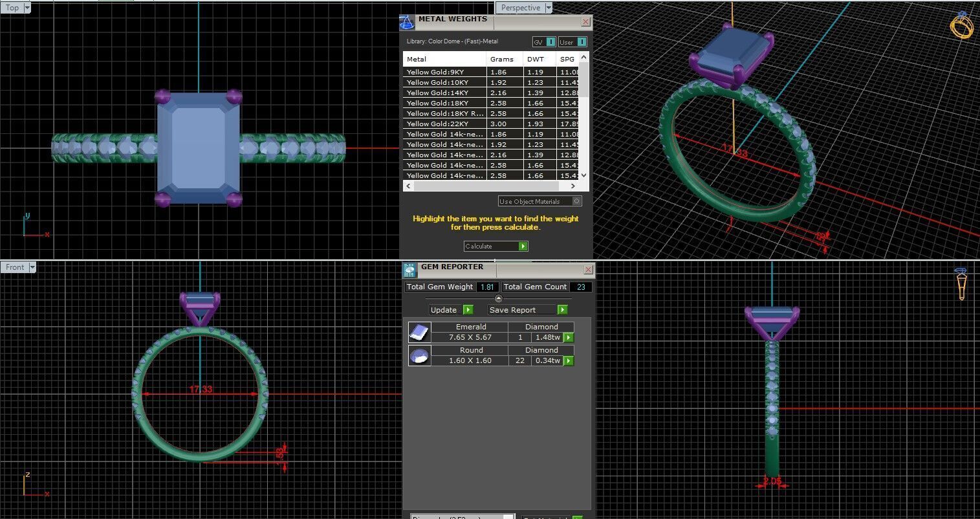Click the metal list vertical scrollbar down arrow
Image resolution: width=980 pixels, height=519 pixels.
pyautogui.click(x=584, y=175)
